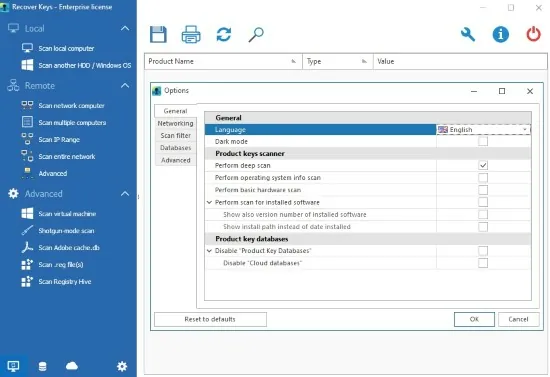Screen dimensions: 550x377
Task: Click the Remote section network icon
Action: tap(13, 85)
